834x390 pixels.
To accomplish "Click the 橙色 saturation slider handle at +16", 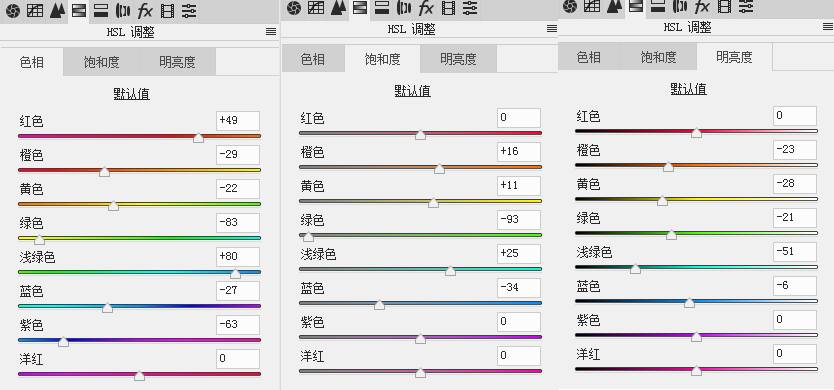I will pos(439,169).
